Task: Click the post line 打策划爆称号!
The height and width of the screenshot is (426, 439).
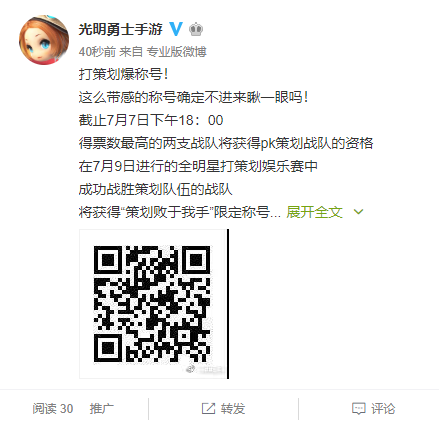Action: point(123,74)
